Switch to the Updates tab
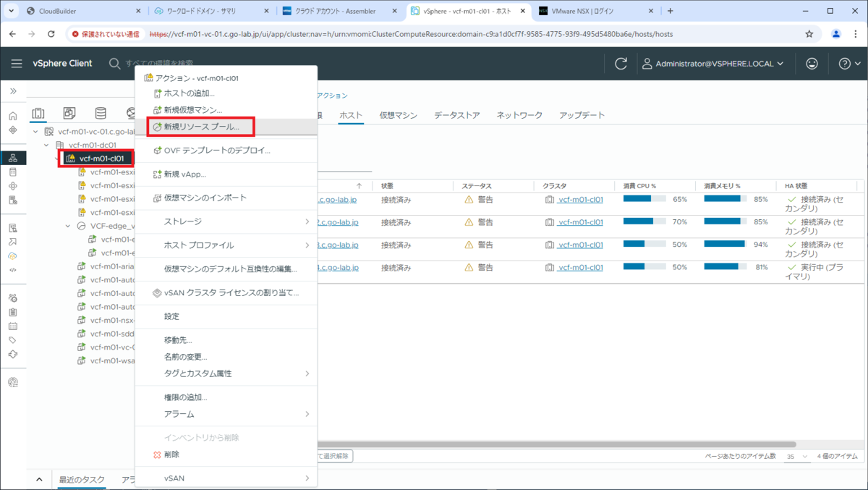Screen dimensions: 868x490 582,115
